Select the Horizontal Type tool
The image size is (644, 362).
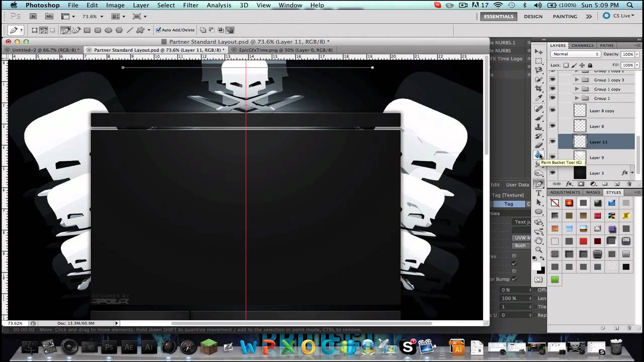point(539,193)
